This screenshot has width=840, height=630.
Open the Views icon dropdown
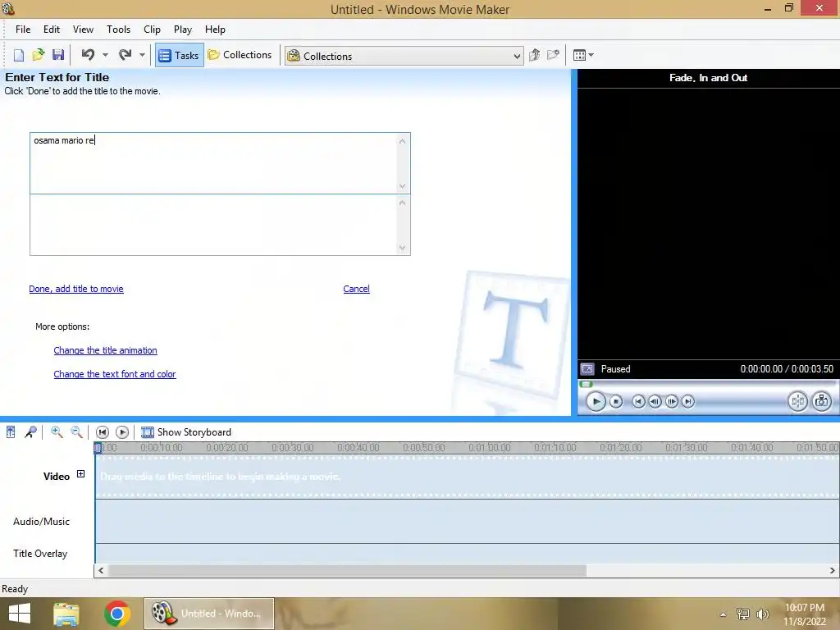coord(583,55)
